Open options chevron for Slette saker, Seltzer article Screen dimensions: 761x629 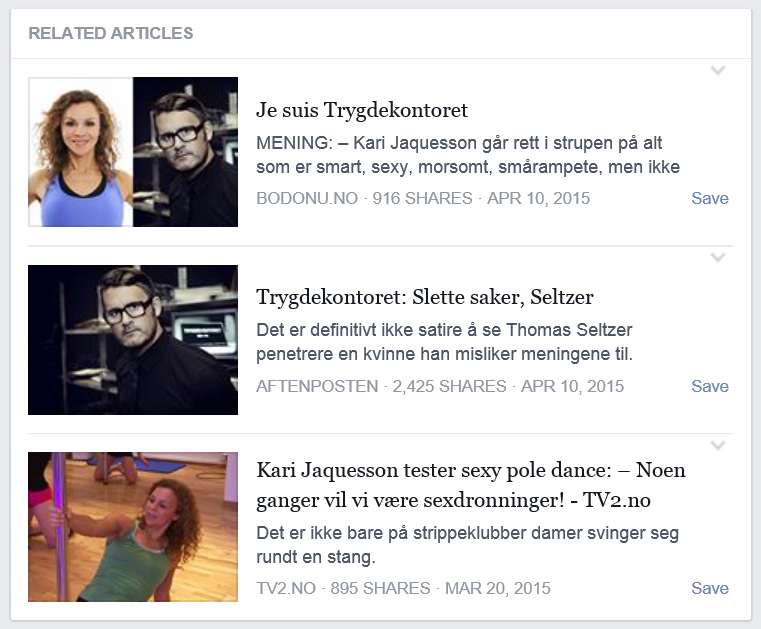point(717,257)
